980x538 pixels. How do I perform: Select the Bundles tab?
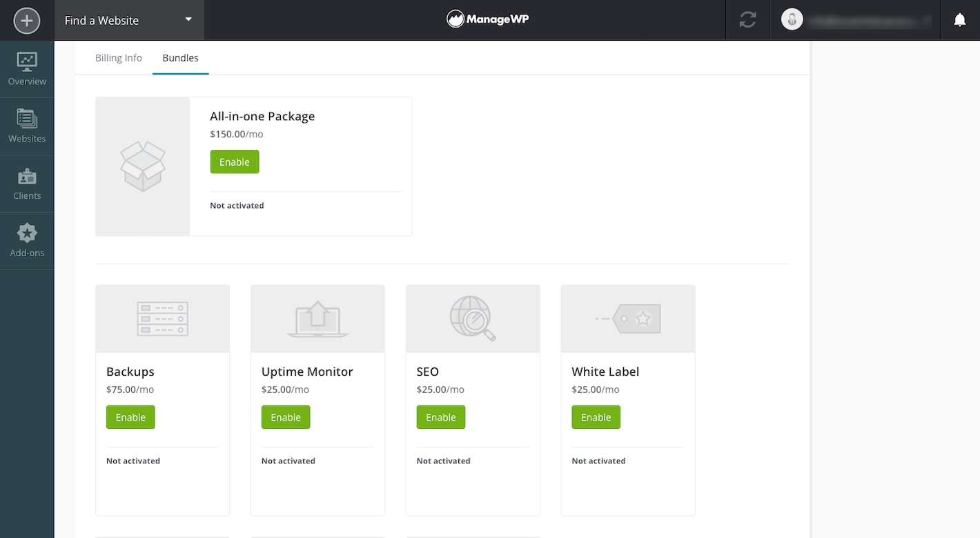[x=180, y=58]
